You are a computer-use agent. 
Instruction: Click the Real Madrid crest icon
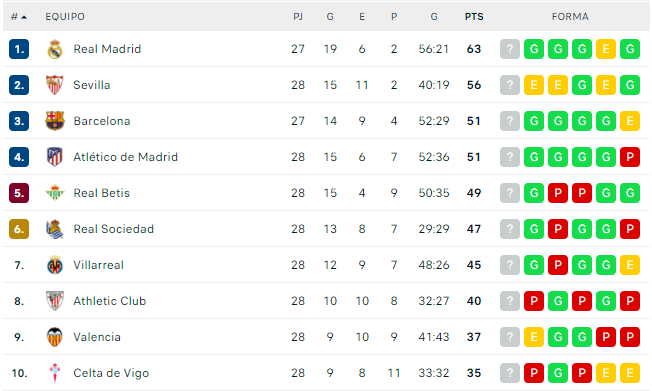[x=54, y=49]
